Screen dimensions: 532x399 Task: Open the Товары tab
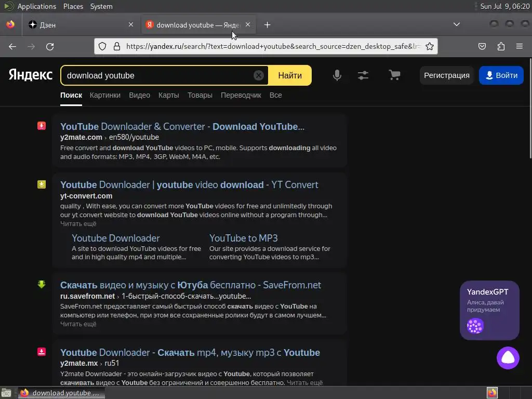click(200, 96)
